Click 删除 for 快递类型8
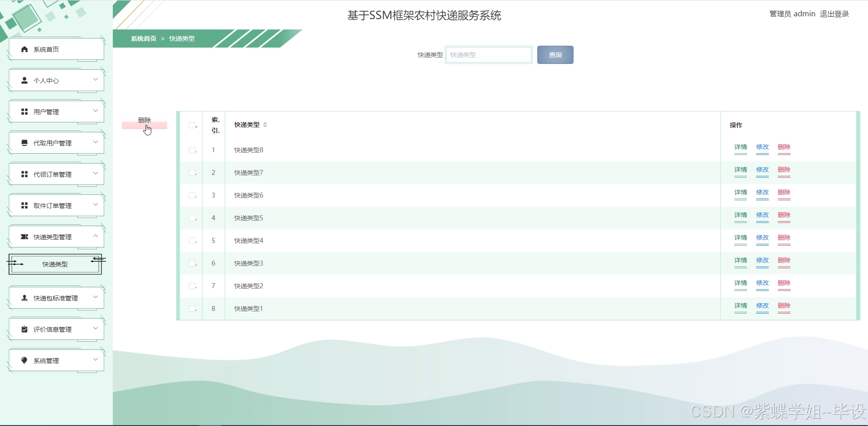The width and height of the screenshot is (868, 426). 784,147
